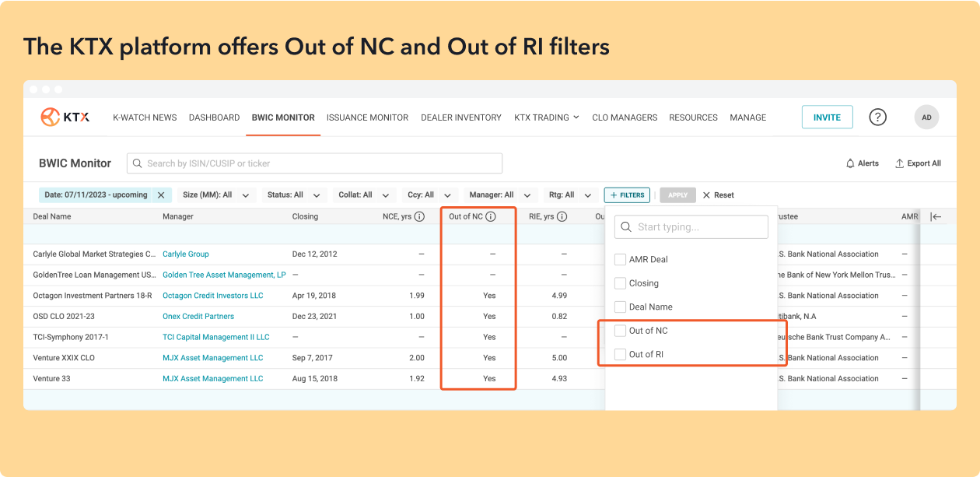Check the Out of NC checkbox
This screenshot has height=477, width=980.
[620, 331]
